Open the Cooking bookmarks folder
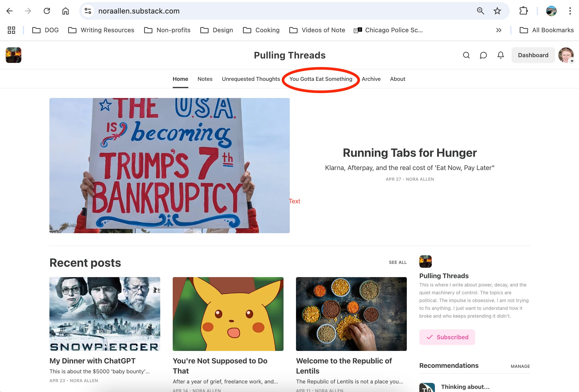 pyautogui.click(x=261, y=30)
